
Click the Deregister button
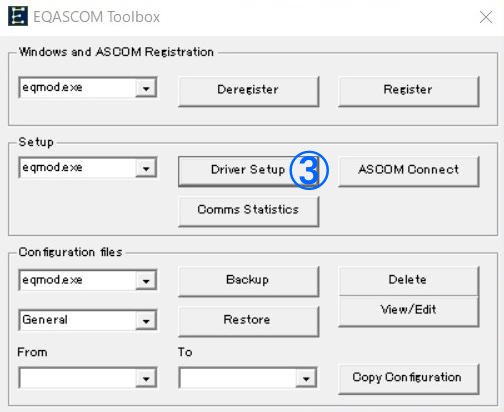pos(248,91)
